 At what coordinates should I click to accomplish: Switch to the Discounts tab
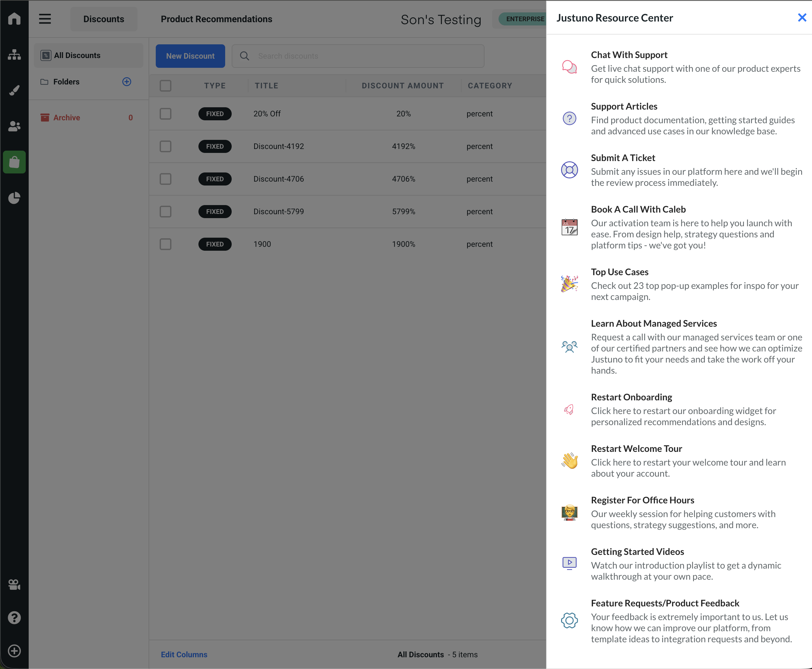[104, 19]
